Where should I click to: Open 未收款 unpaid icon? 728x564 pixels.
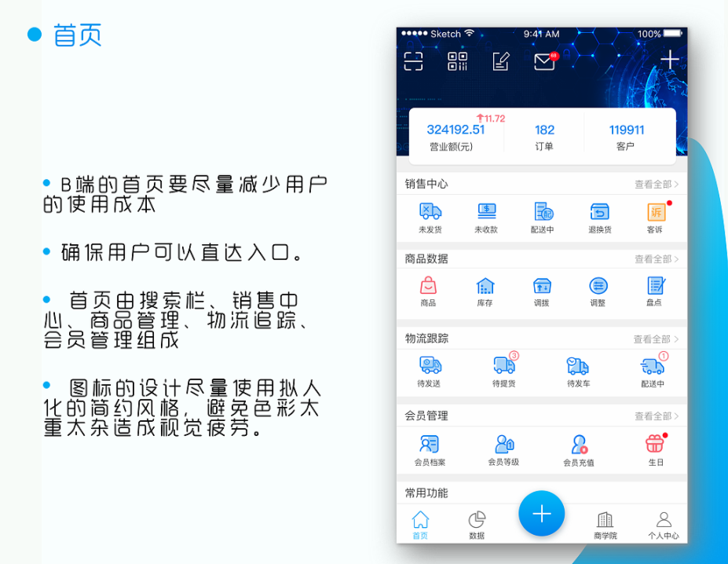pyautogui.click(x=487, y=212)
